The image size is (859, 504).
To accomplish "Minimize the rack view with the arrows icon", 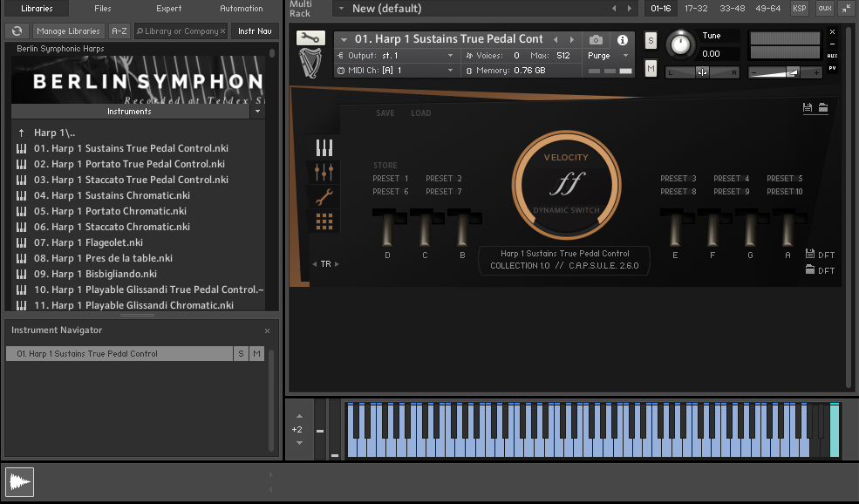I will pos(847,8).
